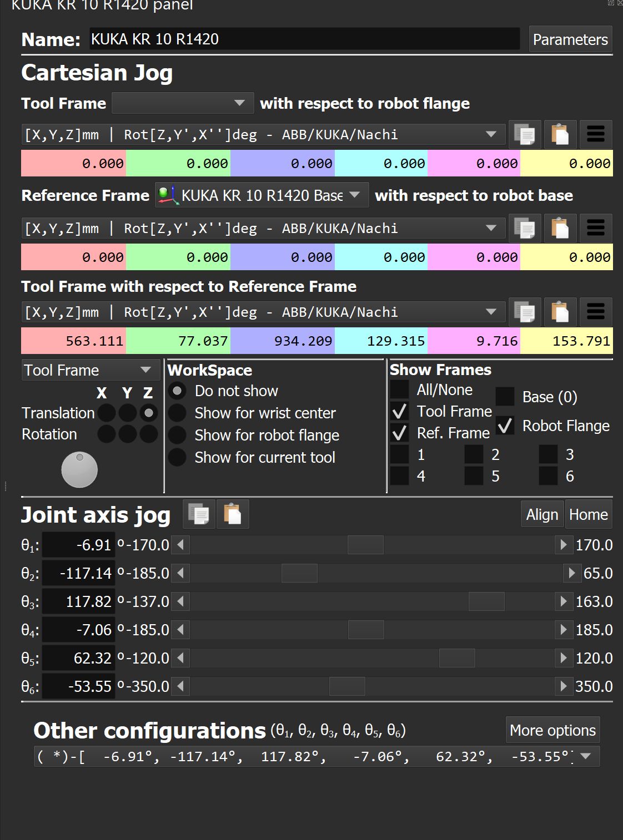Paste pose into Tool Frame row
Image resolution: width=623 pixels, height=840 pixels.
click(x=560, y=135)
